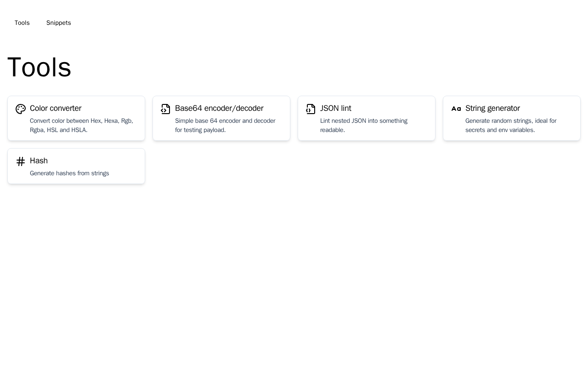This screenshot has height=368, width=588.
Task: Open the Color converter title link
Action: [56, 109]
